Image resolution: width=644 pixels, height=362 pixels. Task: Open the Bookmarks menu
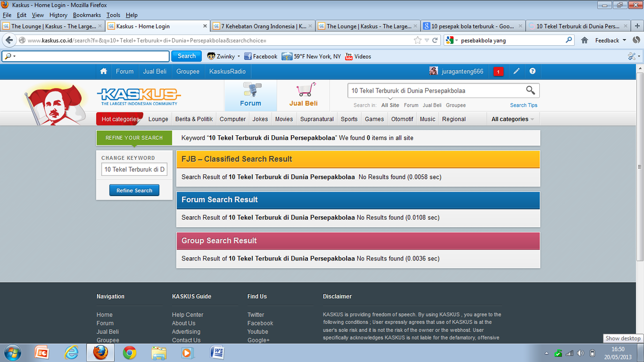(x=87, y=15)
